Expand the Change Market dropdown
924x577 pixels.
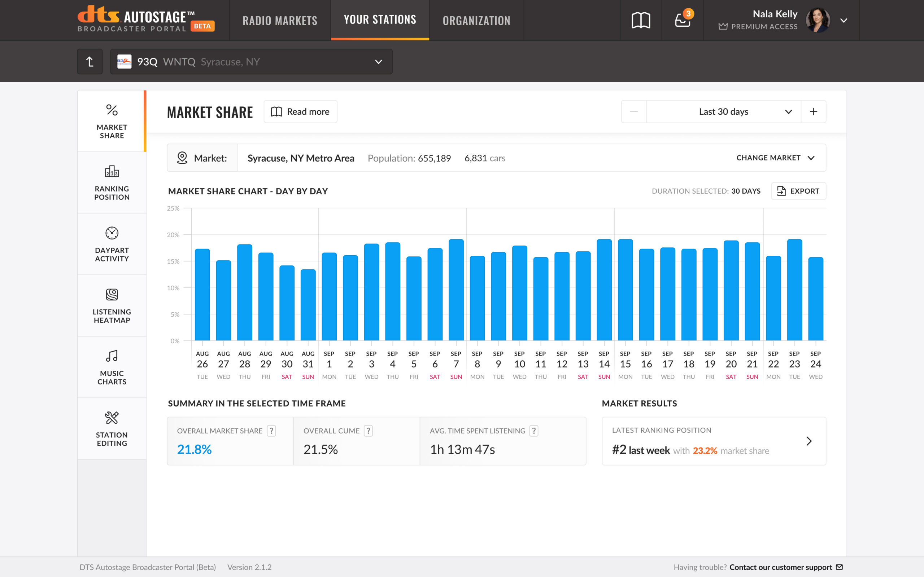(775, 158)
